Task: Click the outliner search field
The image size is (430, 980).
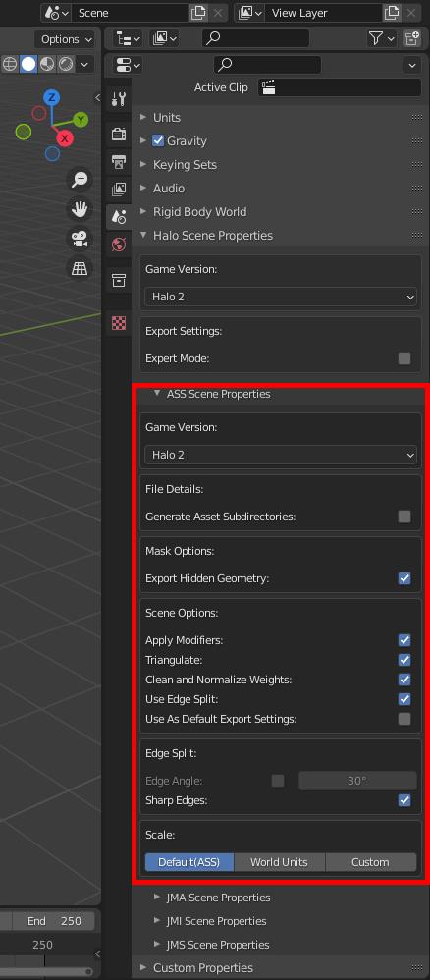Action: tap(255, 38)
